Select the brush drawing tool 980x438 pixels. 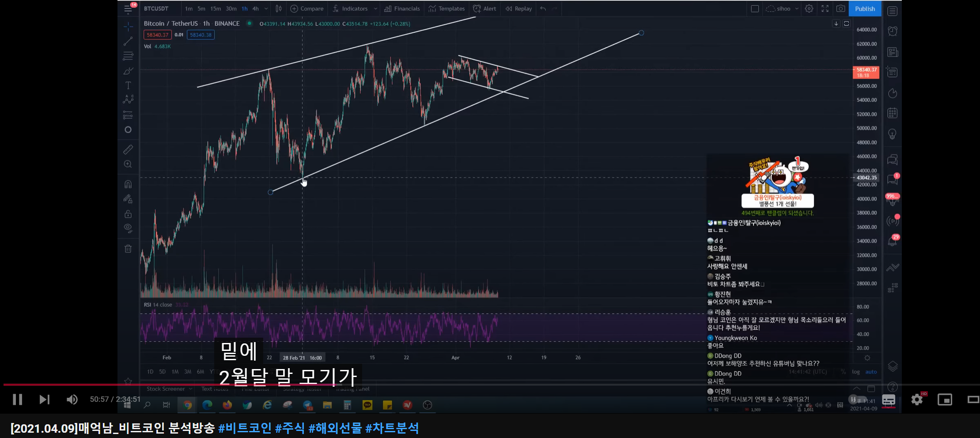point(128,71)
